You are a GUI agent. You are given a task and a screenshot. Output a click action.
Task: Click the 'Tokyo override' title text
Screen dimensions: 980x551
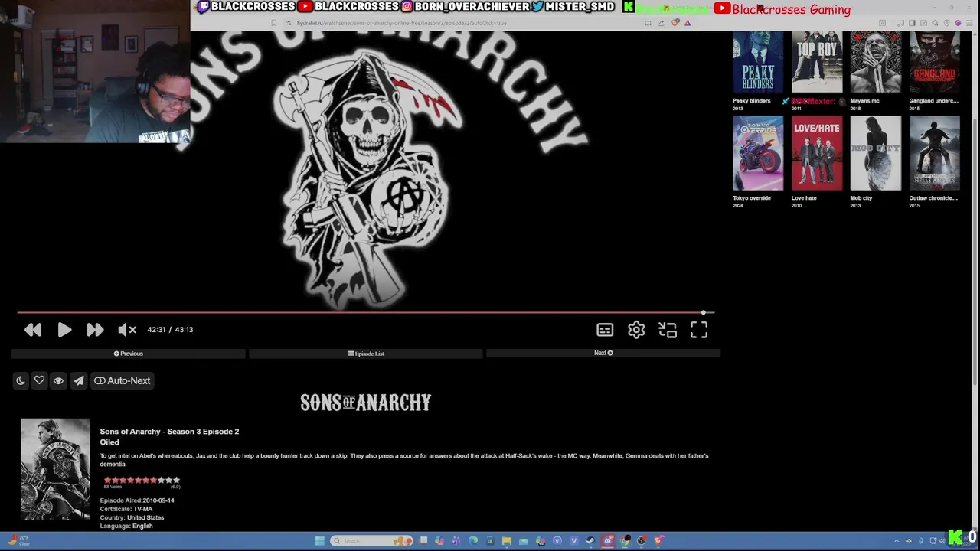751,198
